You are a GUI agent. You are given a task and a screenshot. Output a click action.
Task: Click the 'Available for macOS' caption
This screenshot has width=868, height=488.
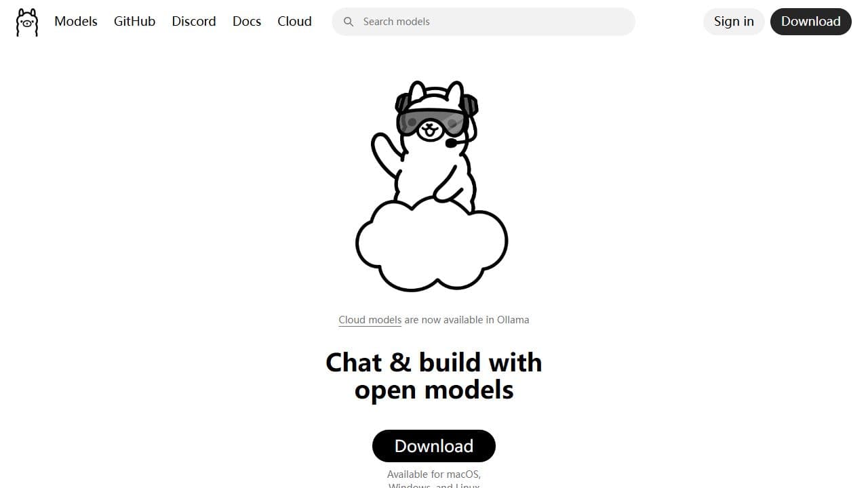(434, 474)
